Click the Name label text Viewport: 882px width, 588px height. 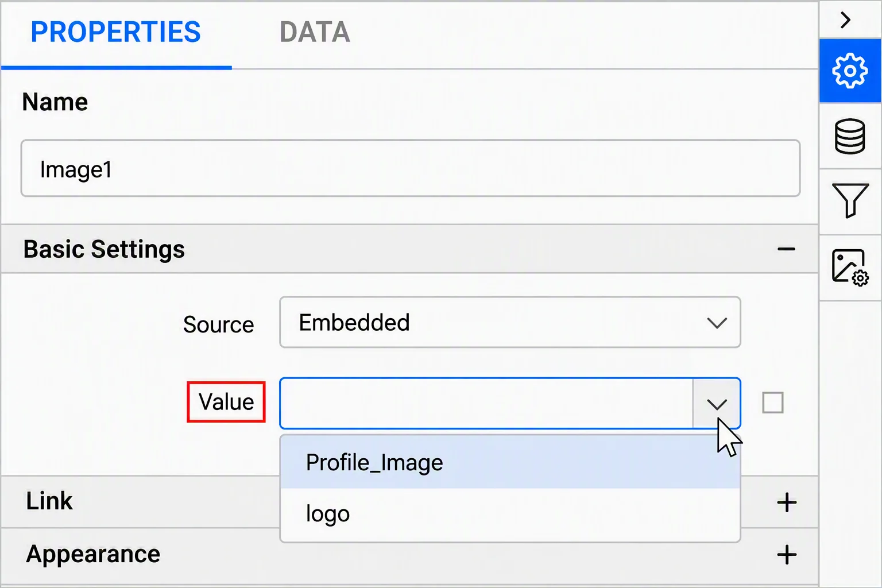point(55,102)
